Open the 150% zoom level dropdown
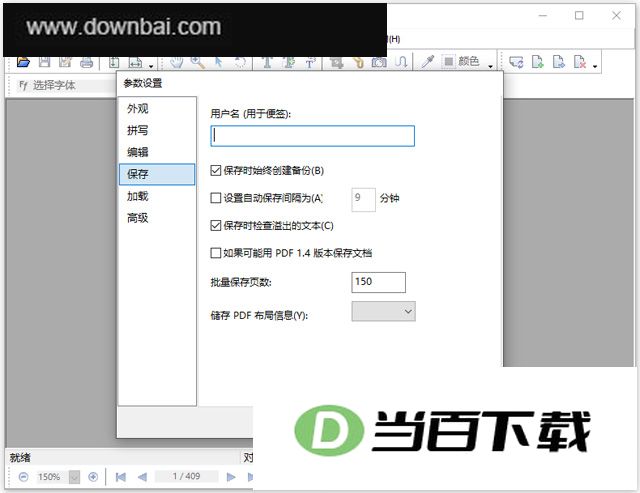 [74, 477]
